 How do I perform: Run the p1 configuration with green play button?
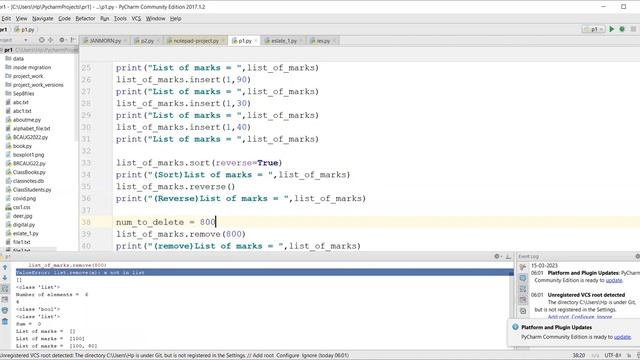click(x=611, y=29)
